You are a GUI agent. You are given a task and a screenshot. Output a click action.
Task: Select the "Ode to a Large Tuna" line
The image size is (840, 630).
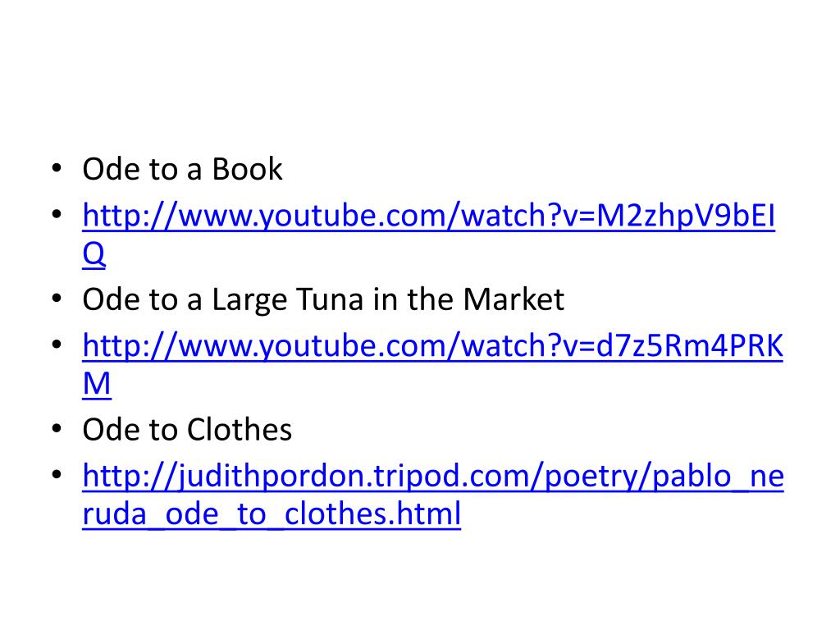pyautogui.click(x=323, y=299)
